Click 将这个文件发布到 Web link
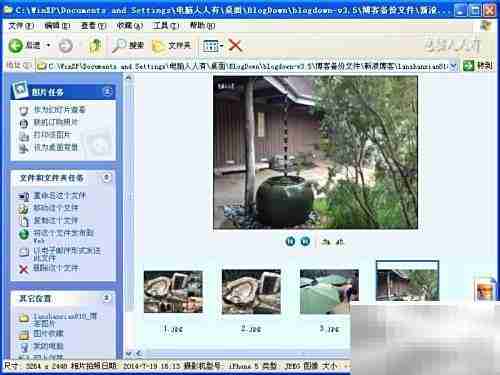Screen dimensions: 500x375 [63, 236]
